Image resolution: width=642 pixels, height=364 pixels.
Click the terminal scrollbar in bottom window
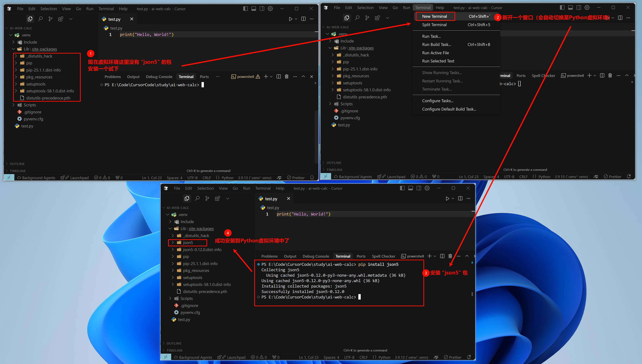click(x=472, y=294)
